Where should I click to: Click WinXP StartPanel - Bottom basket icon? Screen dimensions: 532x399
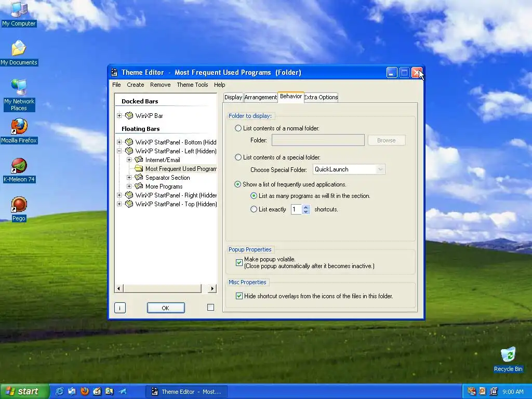pos(129,142)
